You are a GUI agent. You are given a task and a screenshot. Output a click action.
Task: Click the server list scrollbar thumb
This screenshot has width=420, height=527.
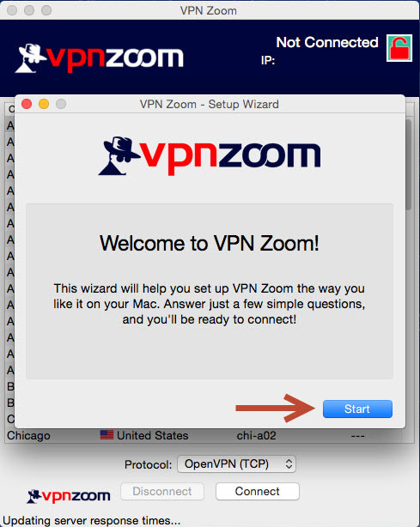tap(409, 165)
